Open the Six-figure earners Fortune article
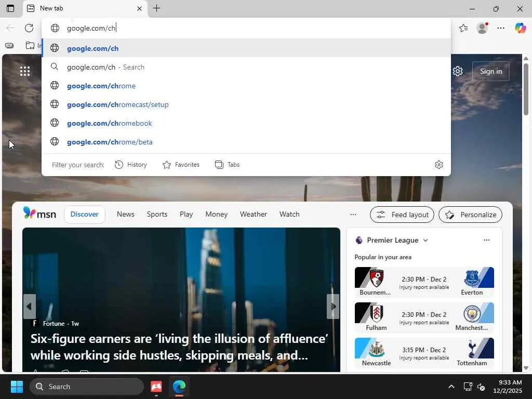 tap(179, 347)
